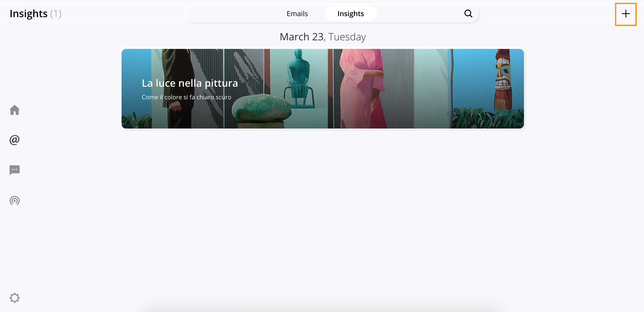
Task: Open the Home section in the sidebar
Action: click(x=15, y=110)
